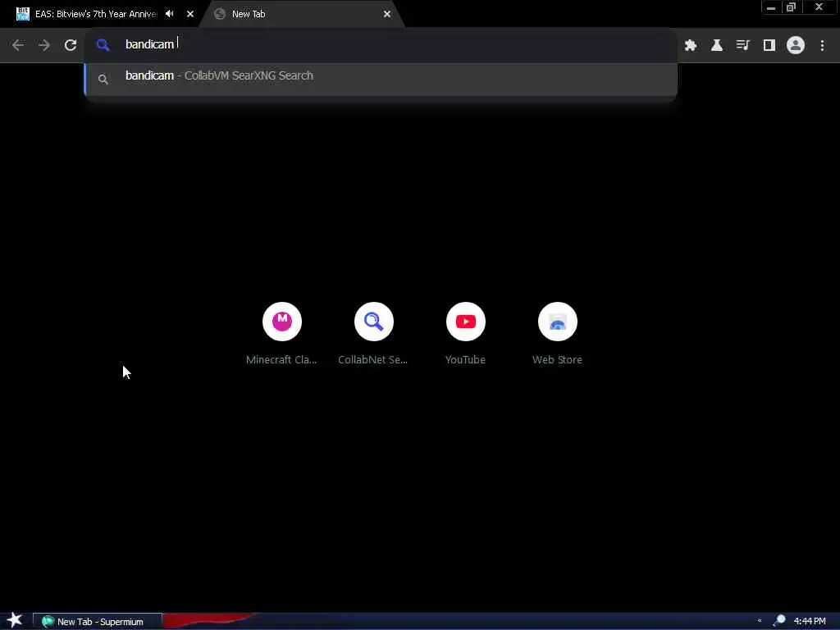Open the CollabNet Search shortcut

[373, 335]
